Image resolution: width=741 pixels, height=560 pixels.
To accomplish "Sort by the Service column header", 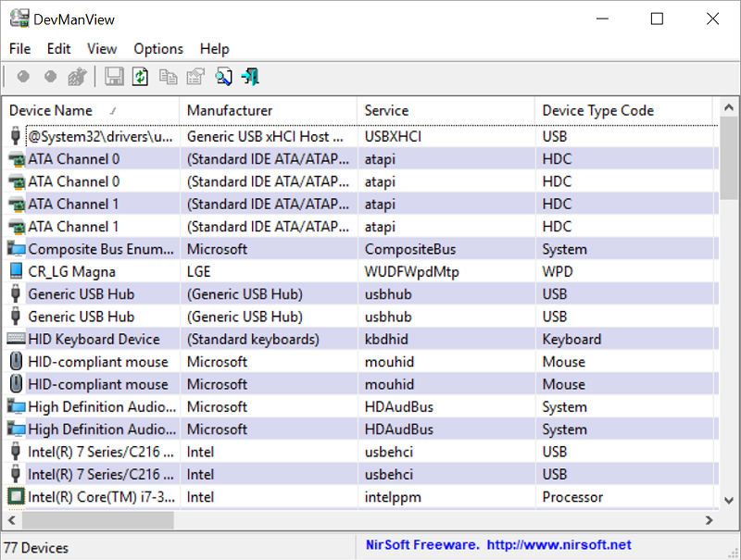I will pyautogui.click(x=446, y=110).
